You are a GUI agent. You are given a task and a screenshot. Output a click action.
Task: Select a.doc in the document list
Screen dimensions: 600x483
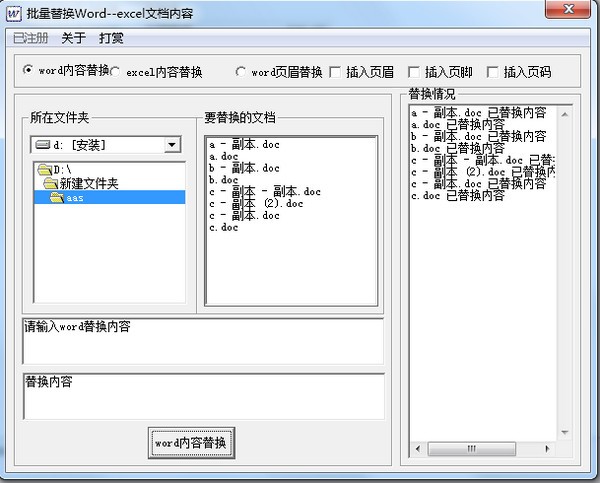tap(224, 157)
